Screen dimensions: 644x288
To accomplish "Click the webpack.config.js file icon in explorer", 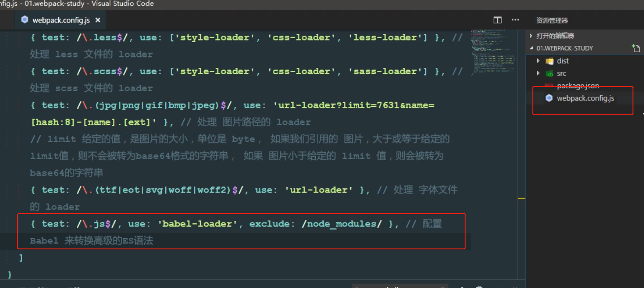I will coord(549,98).
